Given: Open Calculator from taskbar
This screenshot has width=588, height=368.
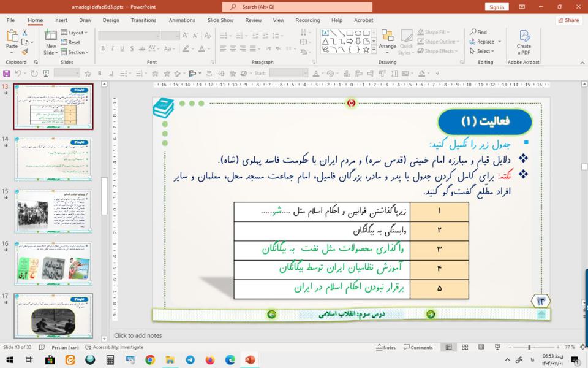Looking at the screenshot, I should (x=110, y=360).
